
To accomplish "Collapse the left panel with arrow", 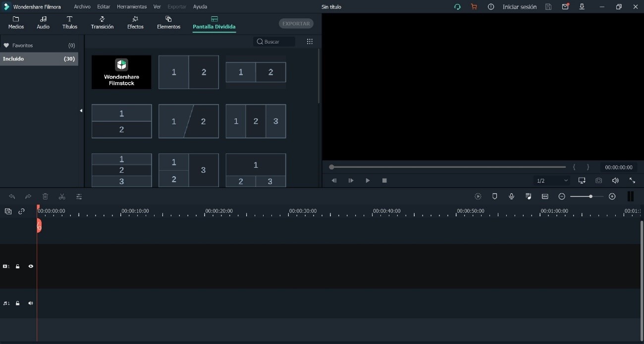I will [x=81, y=110].
